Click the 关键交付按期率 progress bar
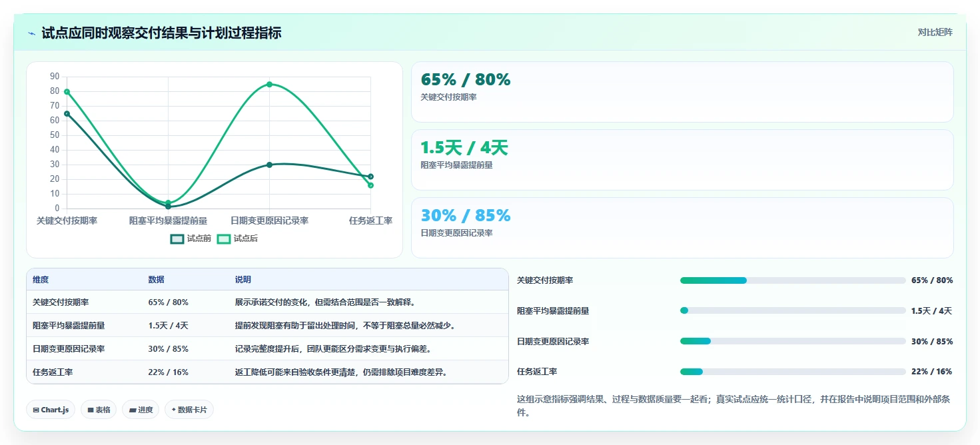Screen dimensions: 980x445 (793, 280)
